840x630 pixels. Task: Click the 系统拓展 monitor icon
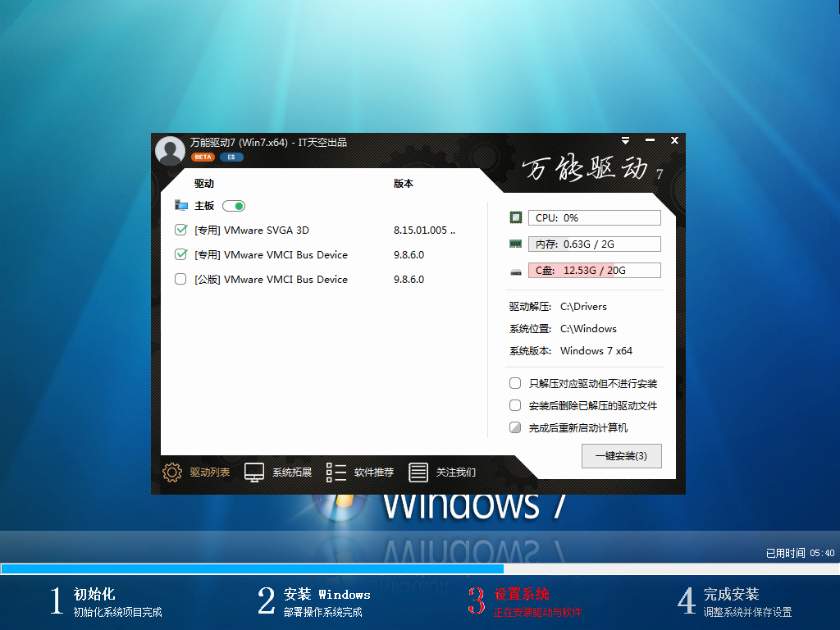[254, 472]
